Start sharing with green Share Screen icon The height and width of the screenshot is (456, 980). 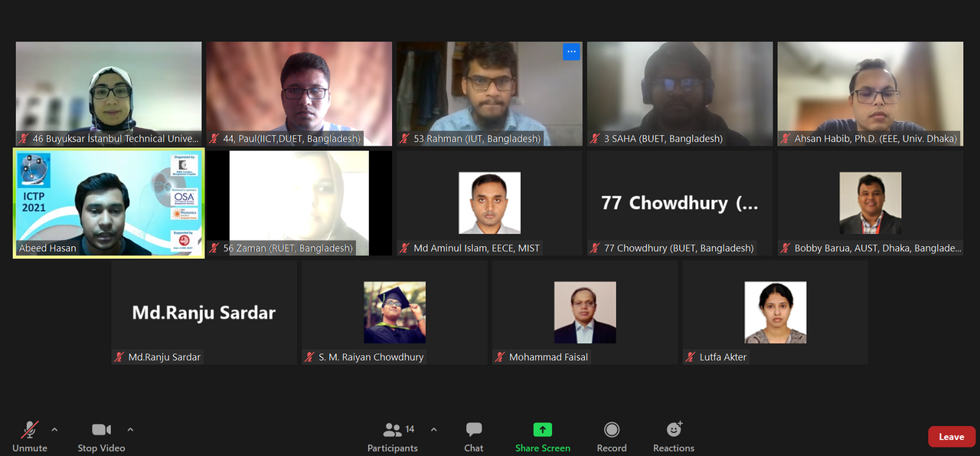click(x=543, y=430)
